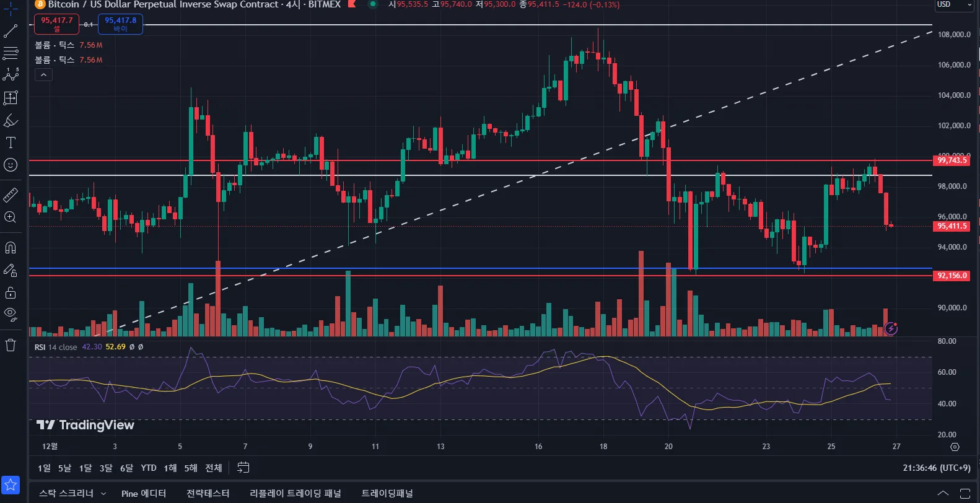The image size is (980, 503).
Task: Click the 12월 time axis label
Action: click(x=50, y=446)
